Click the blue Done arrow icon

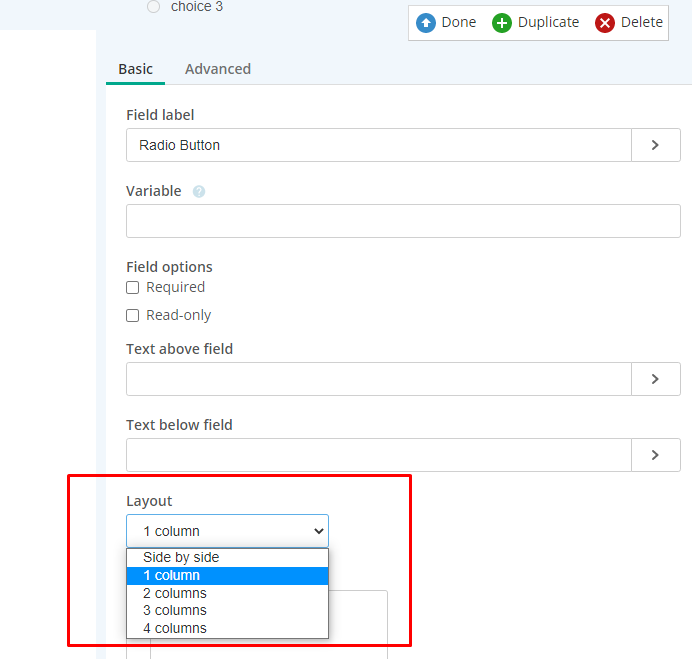(x=426, y=22)
